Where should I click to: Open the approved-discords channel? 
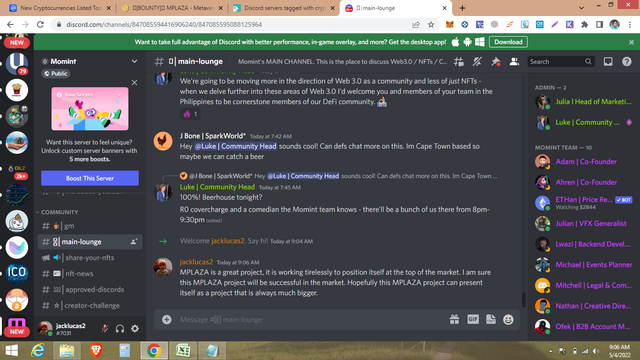click(90, 289)
